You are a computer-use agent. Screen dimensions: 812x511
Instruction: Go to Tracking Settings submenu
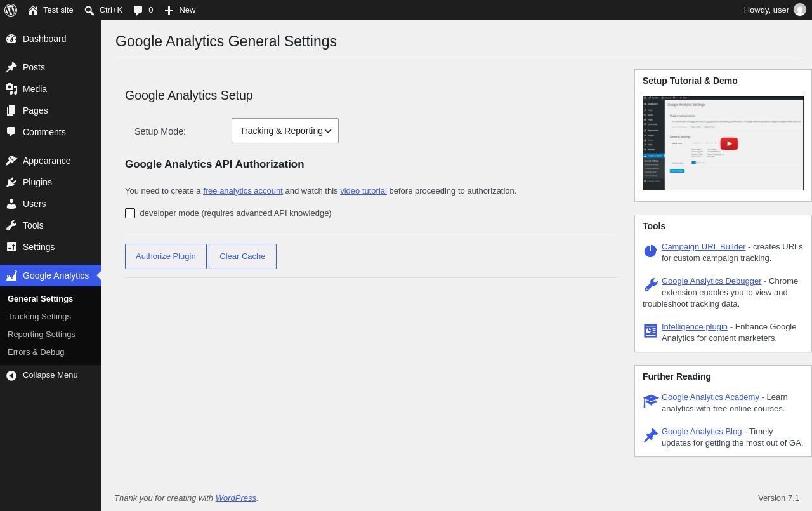pyautogui.click(x=39, y=317)
